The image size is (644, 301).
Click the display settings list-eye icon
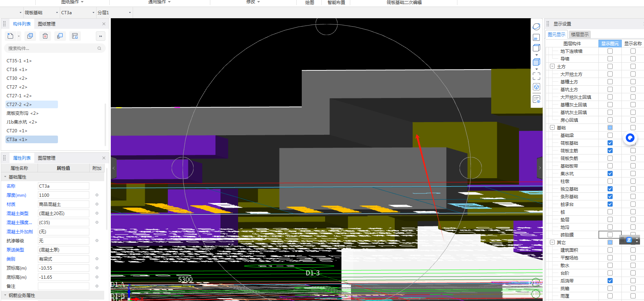[x=536, y=99]
